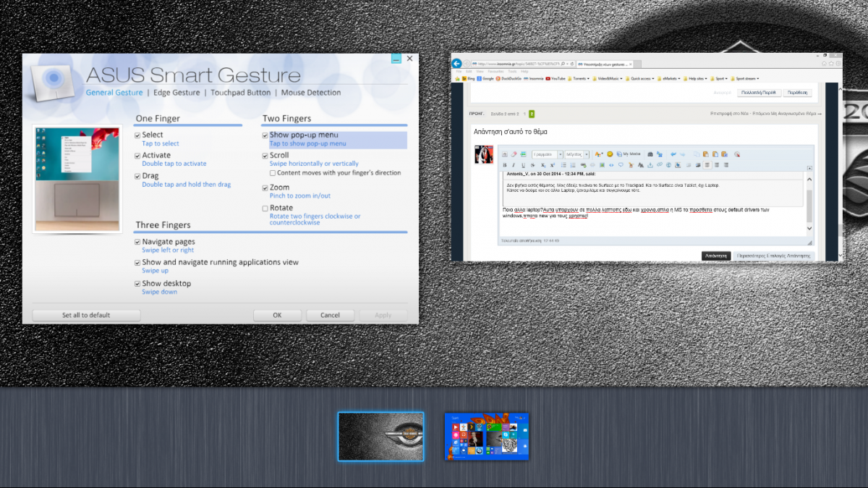Image resolution: width=868 pixels, height=488 pixels.
Task: Insert a bulleted list in the editor
Action: (563, 165)
